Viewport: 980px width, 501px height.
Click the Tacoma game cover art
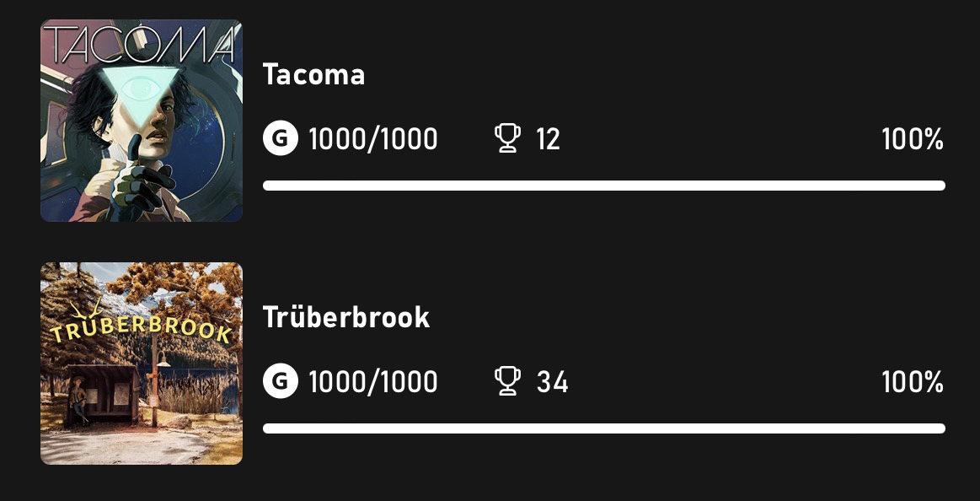[x=142, y=121]
